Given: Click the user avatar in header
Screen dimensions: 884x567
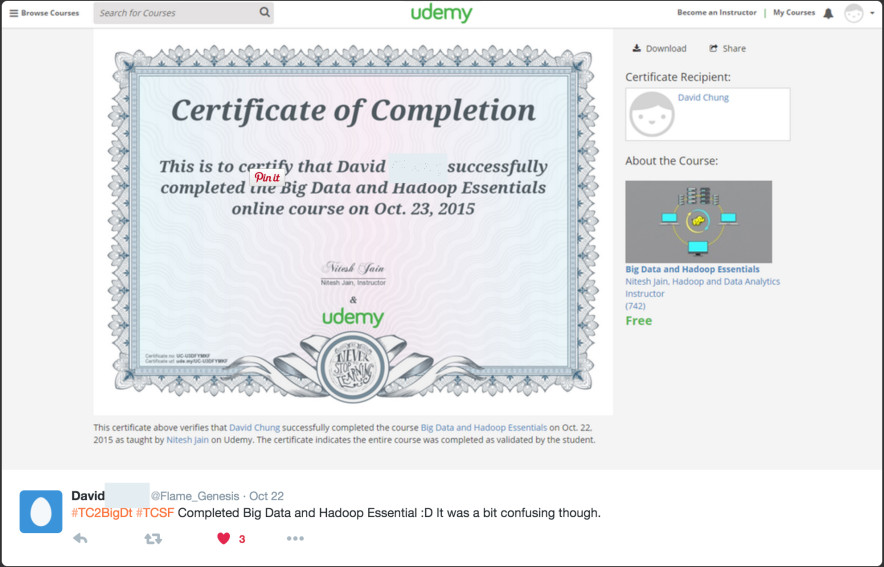Looking at the screenshot, I should (x=854, y=13).
